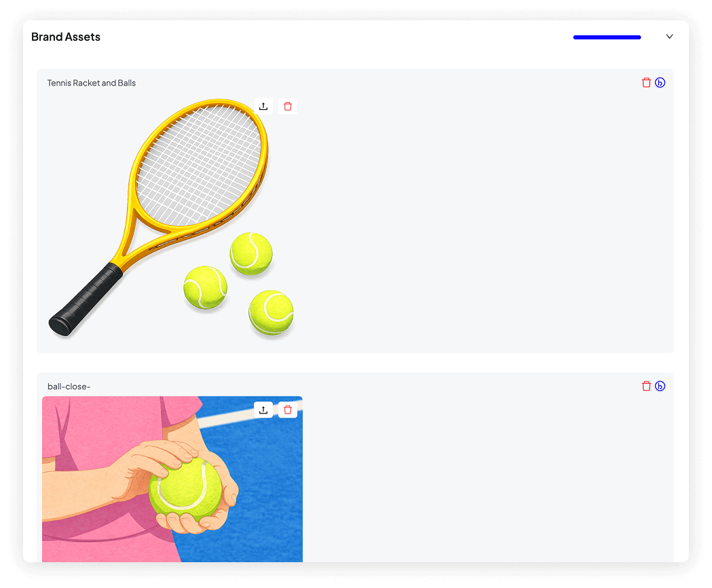Click the racket's black handle grip
The image size is (712, 588).
tap(86, 300)
